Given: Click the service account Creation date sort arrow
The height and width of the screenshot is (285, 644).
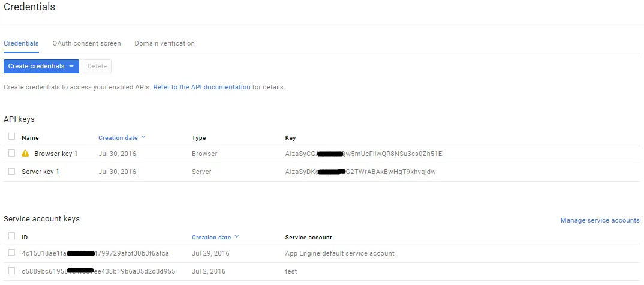Looking at the screenshot, I should (237, 237).
